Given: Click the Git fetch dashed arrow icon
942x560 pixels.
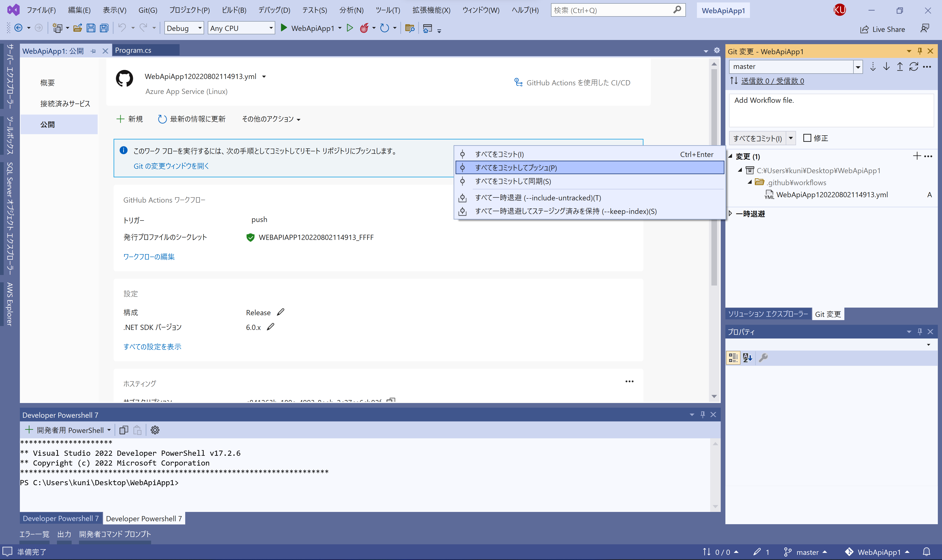Looking at the screenshot, I should 873,67.
